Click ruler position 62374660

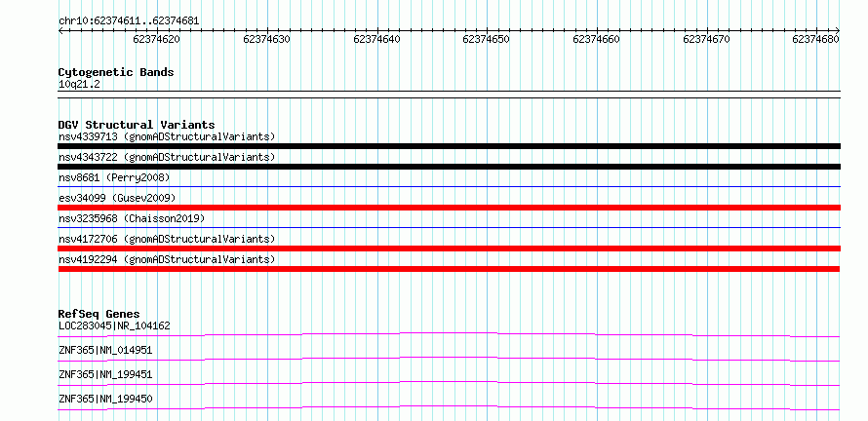(596, 39)
